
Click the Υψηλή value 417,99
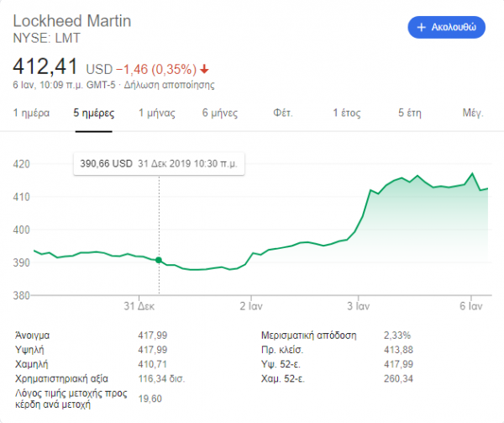click(153, 350)
